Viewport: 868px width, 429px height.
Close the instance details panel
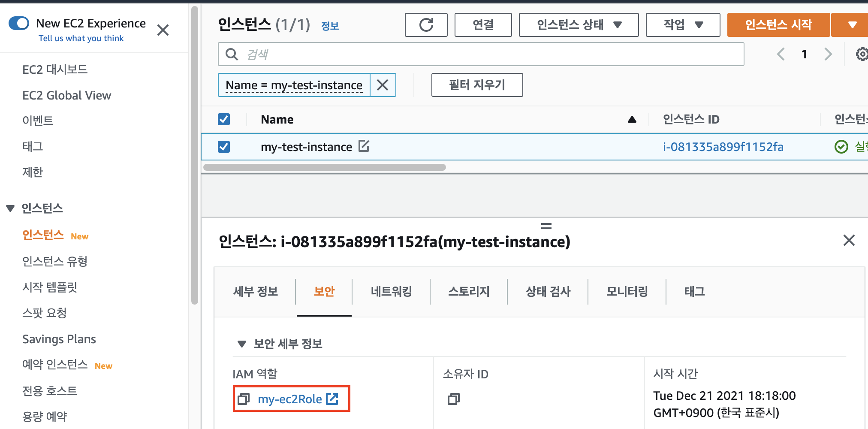[849, 240]
